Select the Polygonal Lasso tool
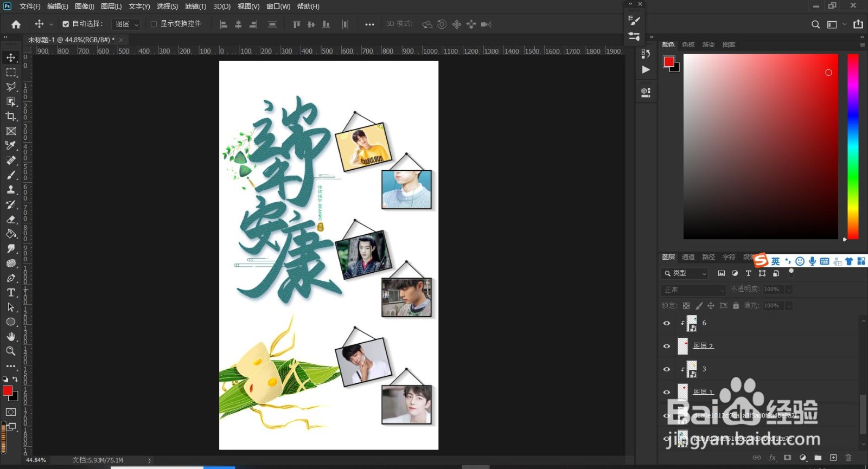Screen dimensions: 868x469 [11, 87]
